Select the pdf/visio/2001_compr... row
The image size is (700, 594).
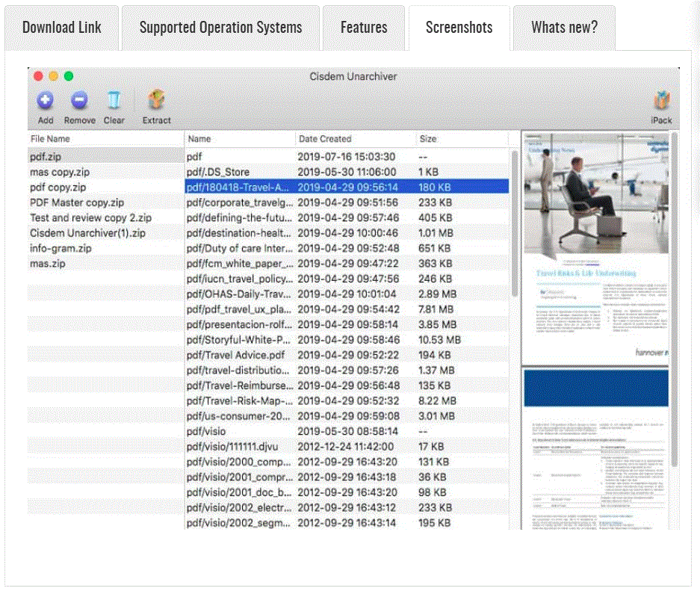(347, 477)
